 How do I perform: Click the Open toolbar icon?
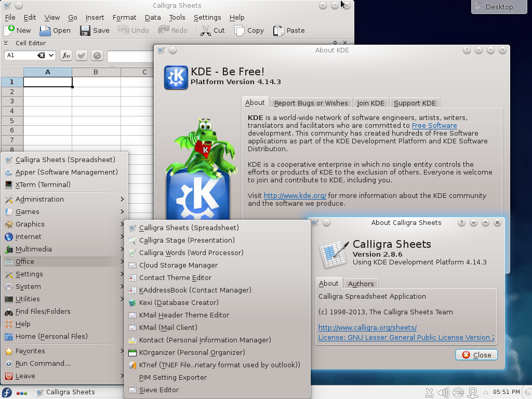coord(45,31)
